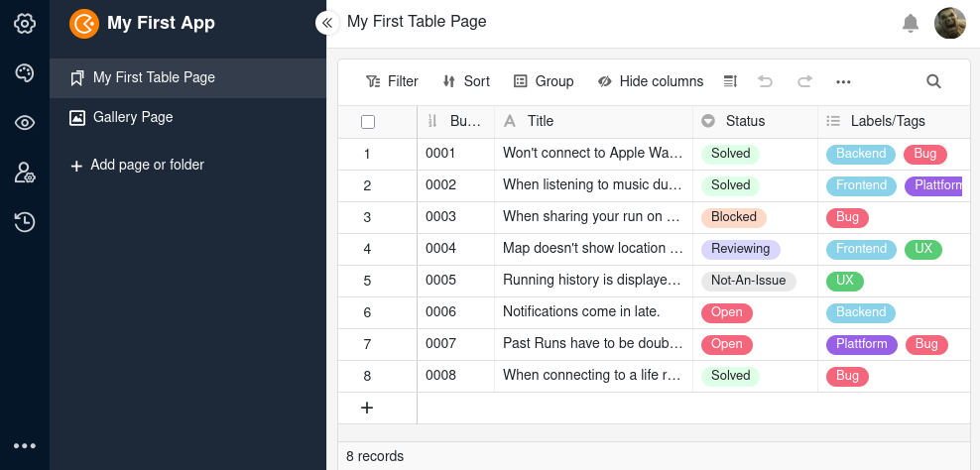Screen dimensions: 980x470
Task: Click the three-dots more icon at bottom left
Action: coord(25,445)
